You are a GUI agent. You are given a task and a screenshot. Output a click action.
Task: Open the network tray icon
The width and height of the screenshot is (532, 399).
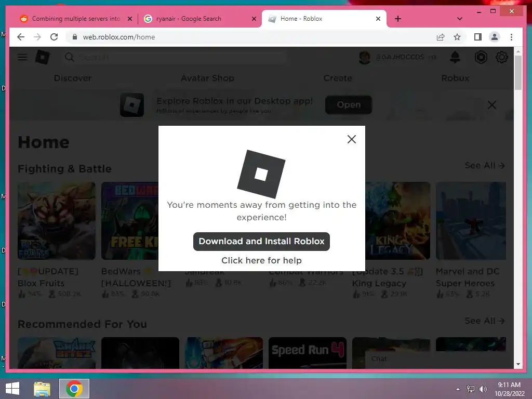[470, 389]
